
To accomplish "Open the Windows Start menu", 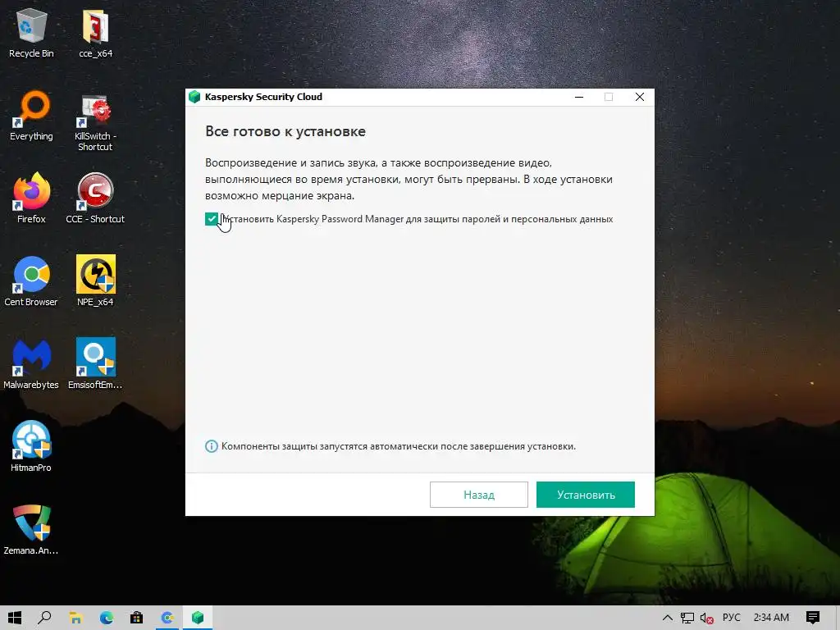I will pyautogui.click(x=15, y=618).
